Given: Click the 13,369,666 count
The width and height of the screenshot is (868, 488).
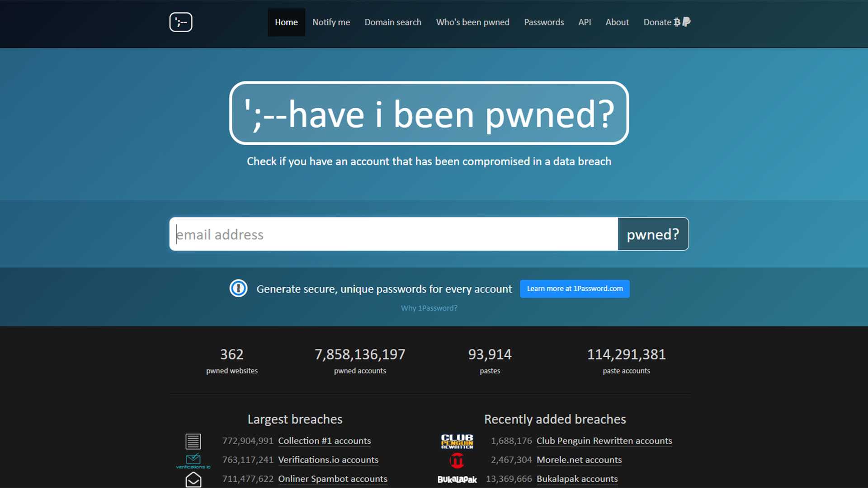Looking at the screenshot, I should [509, 479].
